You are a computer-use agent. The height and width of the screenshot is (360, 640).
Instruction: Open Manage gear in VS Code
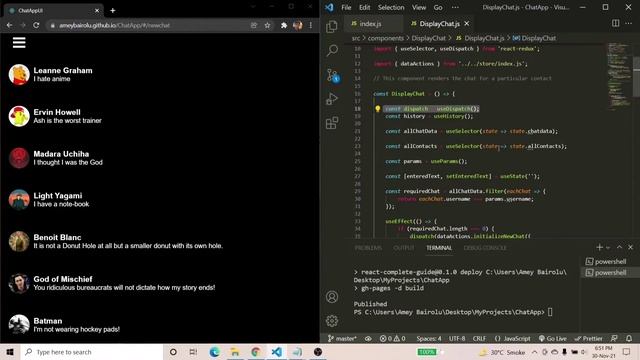(332, 321)
